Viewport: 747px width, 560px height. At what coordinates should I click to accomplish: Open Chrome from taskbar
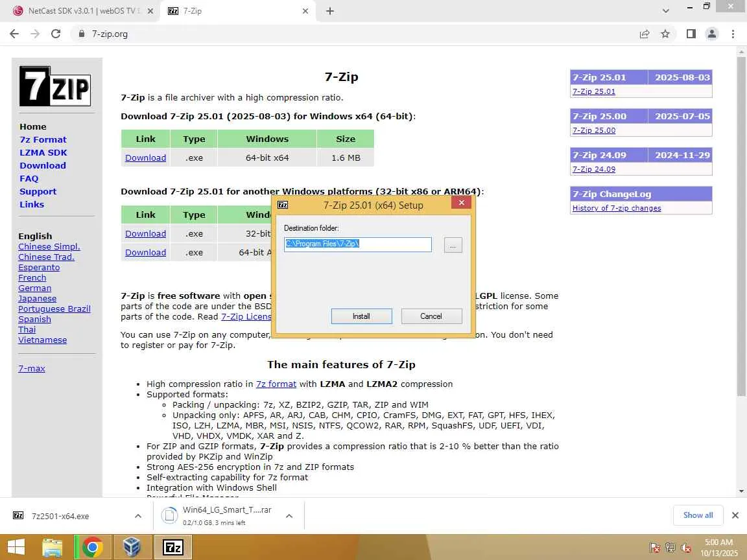93,548
